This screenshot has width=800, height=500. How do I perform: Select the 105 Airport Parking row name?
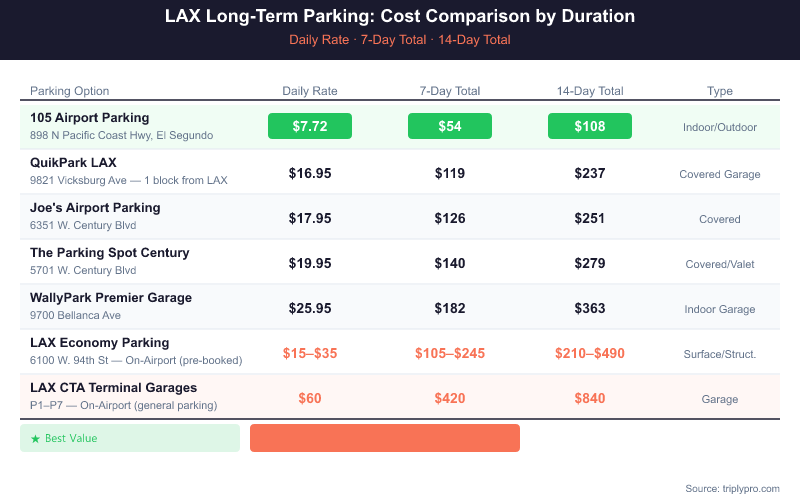90,118
